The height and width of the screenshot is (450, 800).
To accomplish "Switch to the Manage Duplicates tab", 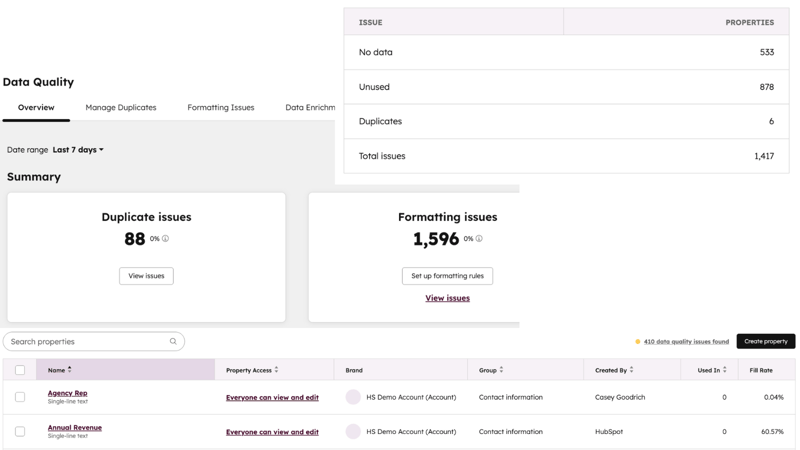I will coord(121,107).
